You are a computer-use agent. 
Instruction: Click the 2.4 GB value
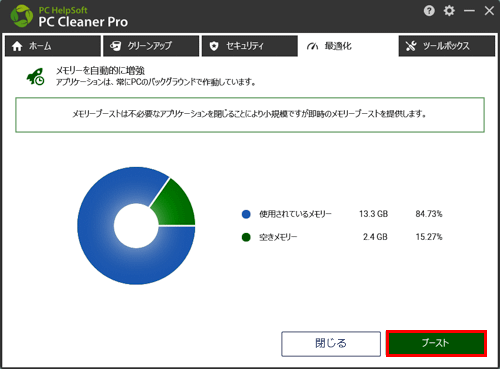click(375, 237)
